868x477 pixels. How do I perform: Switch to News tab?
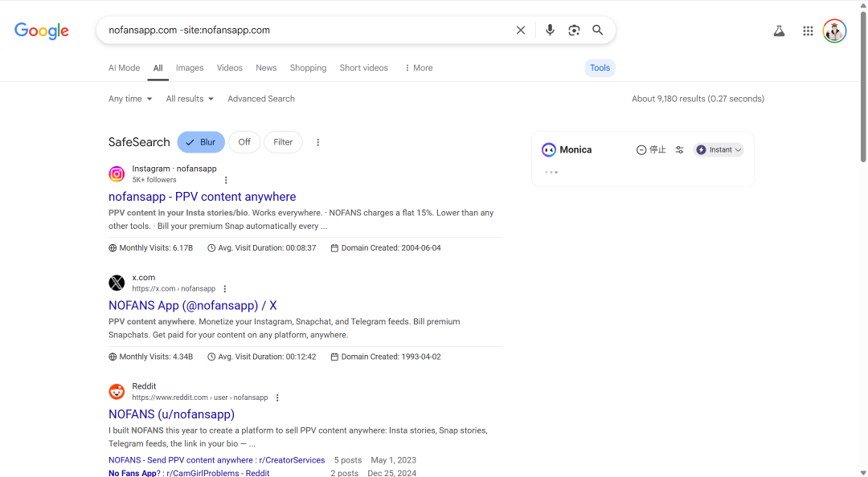(266, 68)
